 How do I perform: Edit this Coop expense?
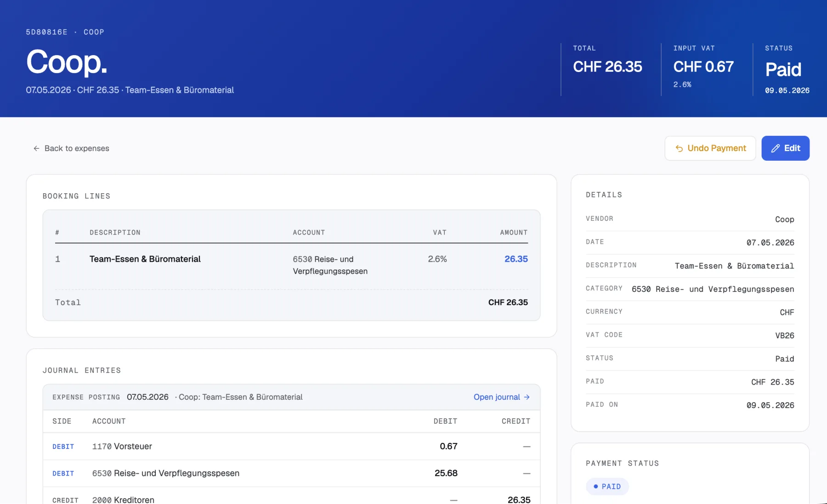pyautogui.click(x=786, y=148)
